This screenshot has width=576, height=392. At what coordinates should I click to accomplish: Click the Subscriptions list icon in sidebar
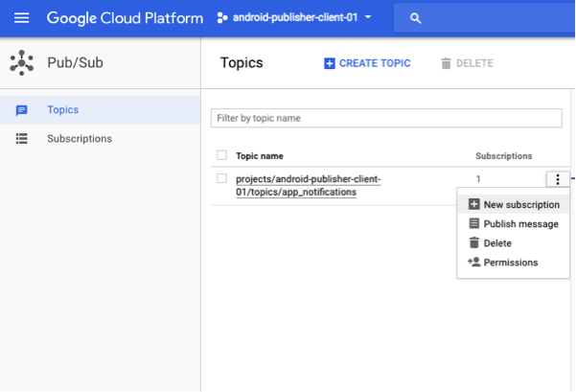(x=22, y=139)
